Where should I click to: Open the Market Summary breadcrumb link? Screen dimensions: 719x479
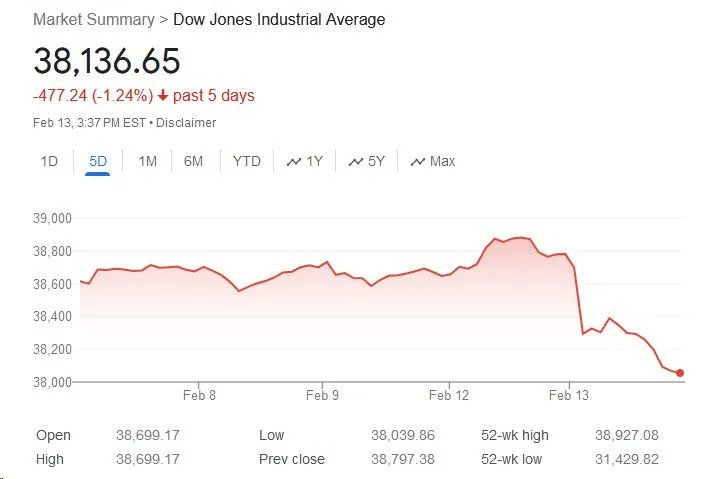coord(94,20)
